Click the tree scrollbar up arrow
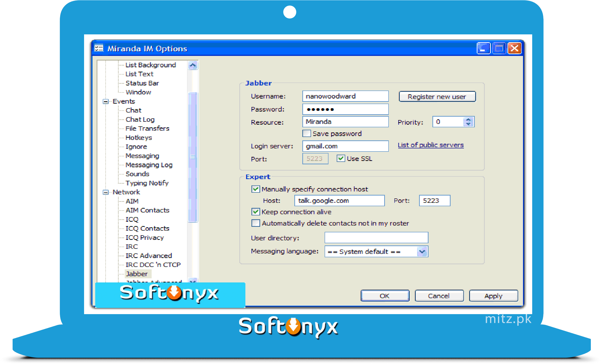This screenshot has width=601, height=364. click(193, 65)
